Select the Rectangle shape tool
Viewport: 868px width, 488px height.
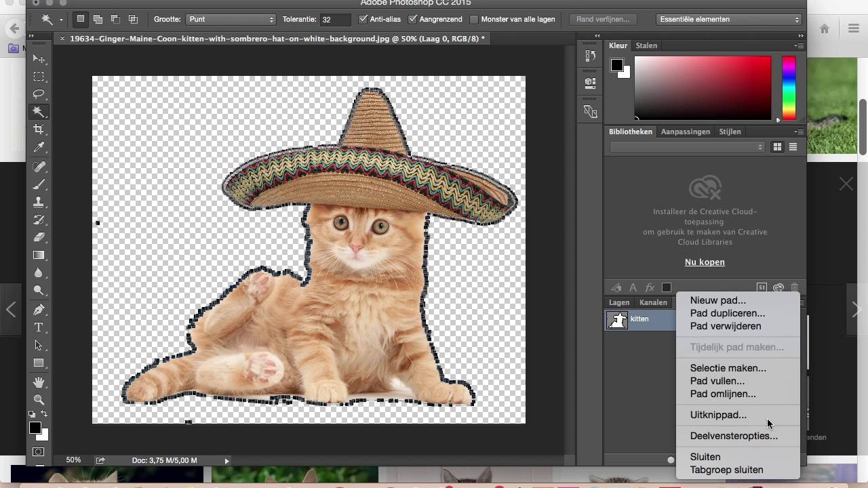(39, 363)
